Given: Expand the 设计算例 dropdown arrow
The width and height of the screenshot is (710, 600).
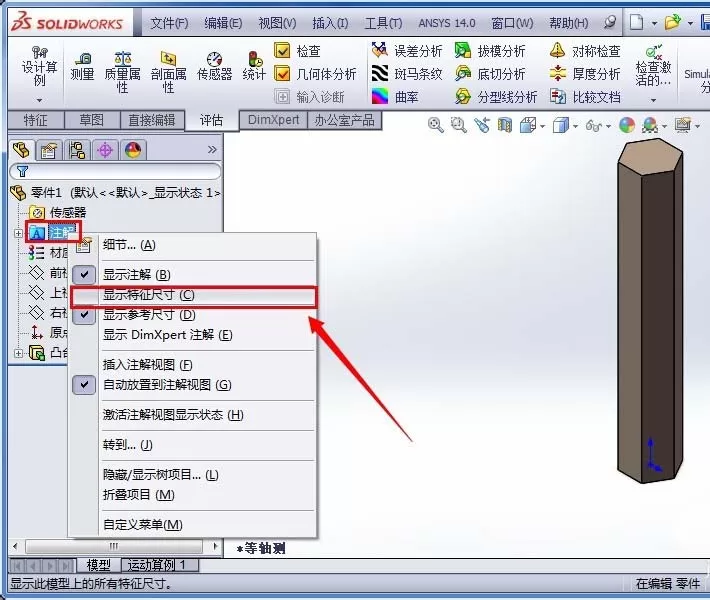Looking at the screenshot, I should (x=39, y=100).
